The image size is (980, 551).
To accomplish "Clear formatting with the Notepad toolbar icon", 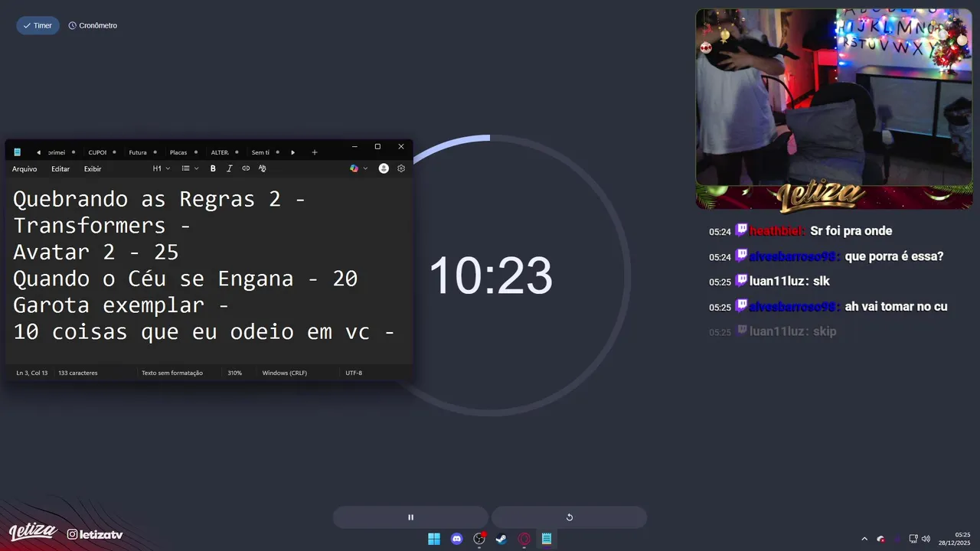I will (263, 168).
